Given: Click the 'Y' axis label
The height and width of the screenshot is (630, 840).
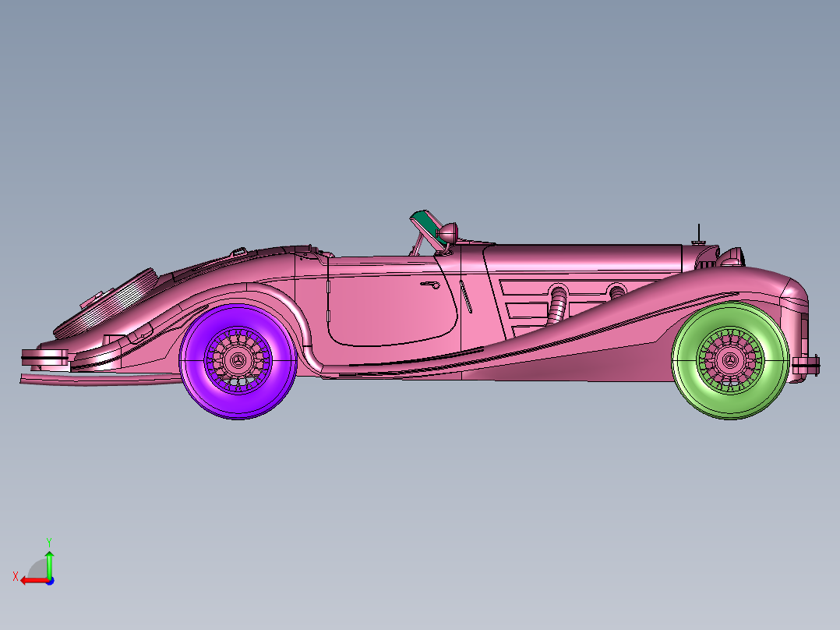Looking at the screenshot, I should click(x=49, y=542).
